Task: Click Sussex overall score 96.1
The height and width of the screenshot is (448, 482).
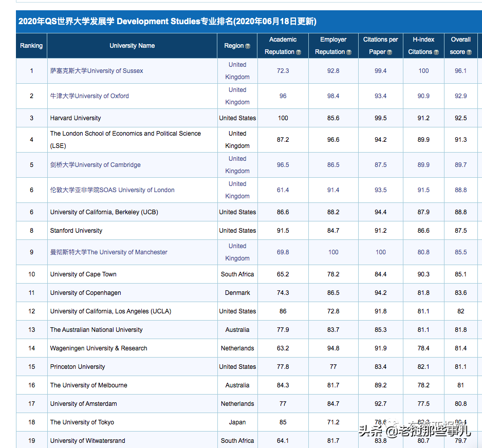Action: (x=460, y=71)
